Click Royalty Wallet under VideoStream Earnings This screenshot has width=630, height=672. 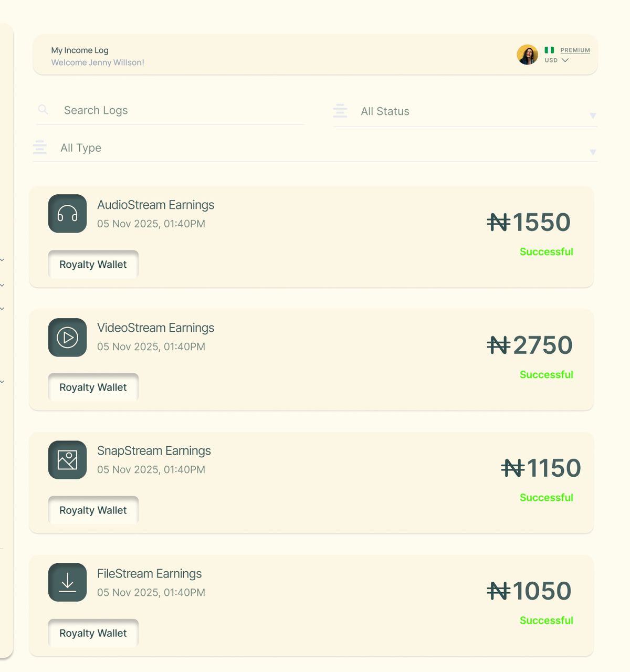93,387
